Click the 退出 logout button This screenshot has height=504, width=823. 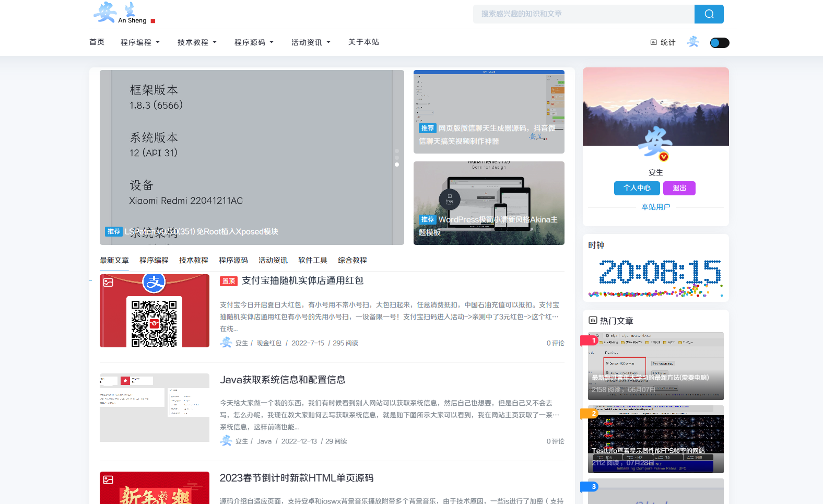click(x=679, y=188)
